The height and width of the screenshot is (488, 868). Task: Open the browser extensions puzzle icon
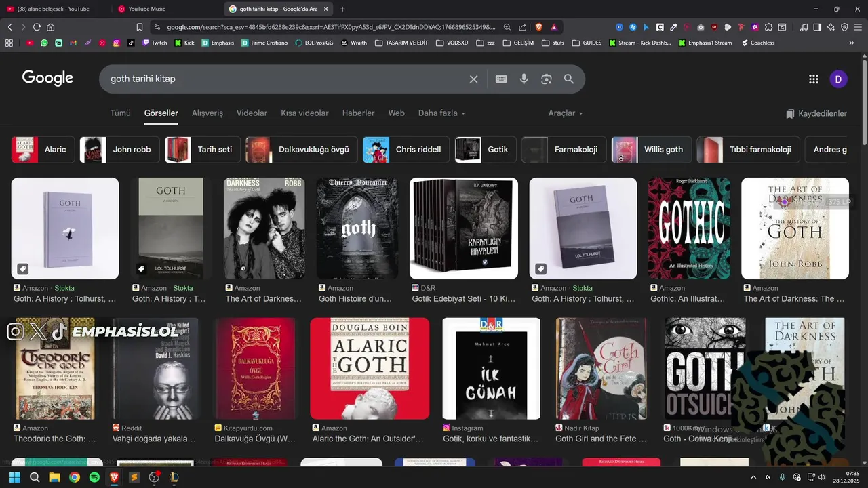point(768,27)
